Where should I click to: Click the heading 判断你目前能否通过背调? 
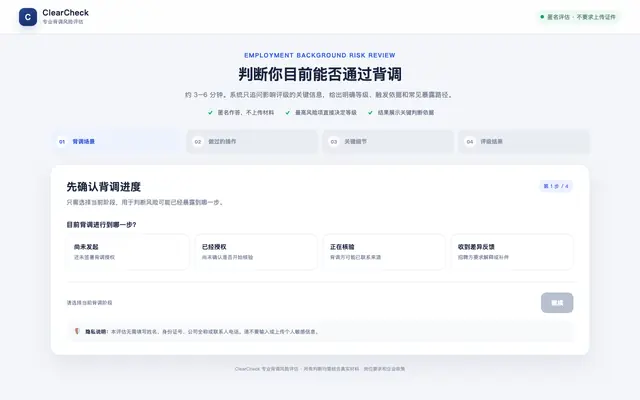[x=320, y=74]
